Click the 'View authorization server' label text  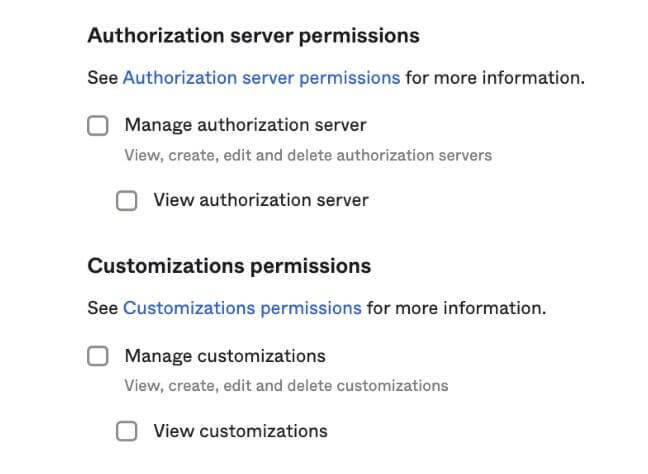tap(260, 201)
